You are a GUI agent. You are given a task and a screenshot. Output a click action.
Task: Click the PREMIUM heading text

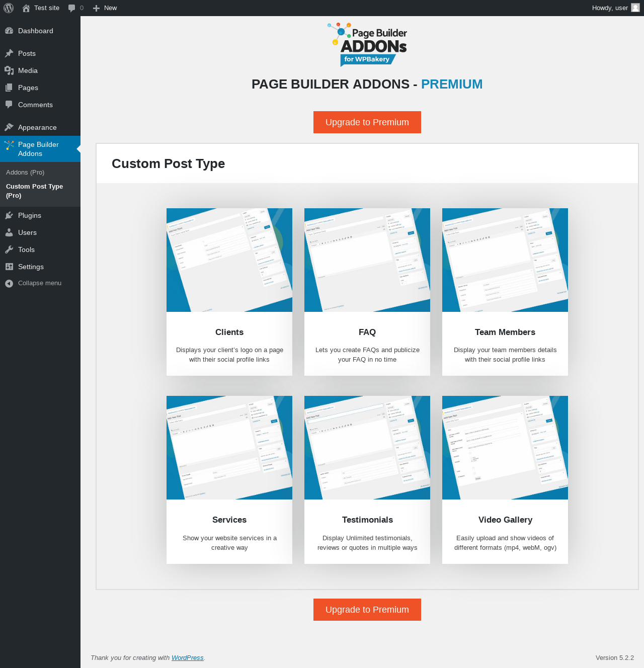tap(452, 84)
